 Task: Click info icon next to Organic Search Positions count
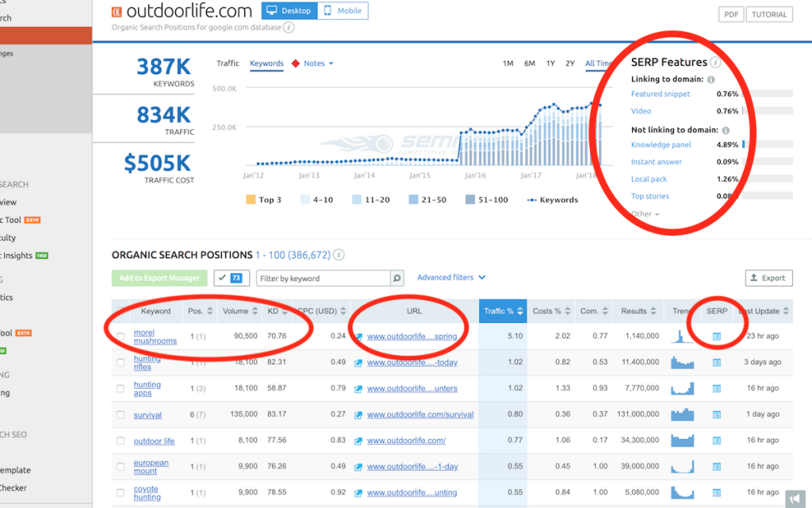(x=339, y=255)
